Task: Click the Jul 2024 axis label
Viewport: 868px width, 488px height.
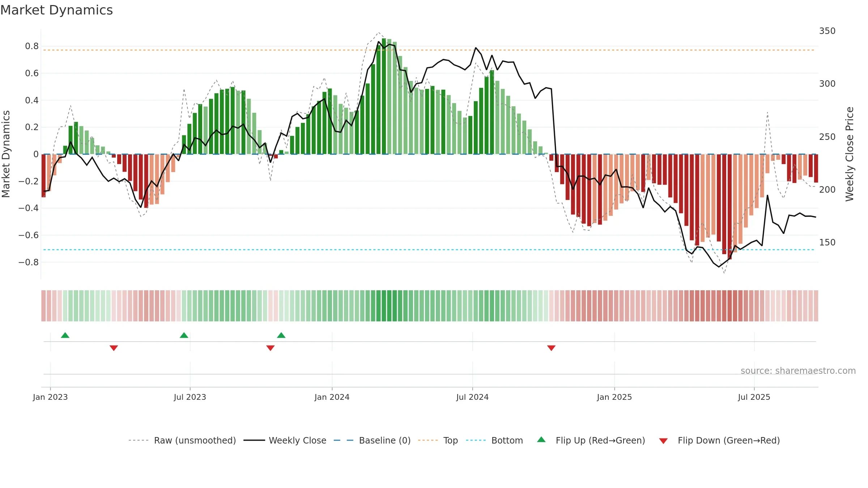Action: [472, 397]
